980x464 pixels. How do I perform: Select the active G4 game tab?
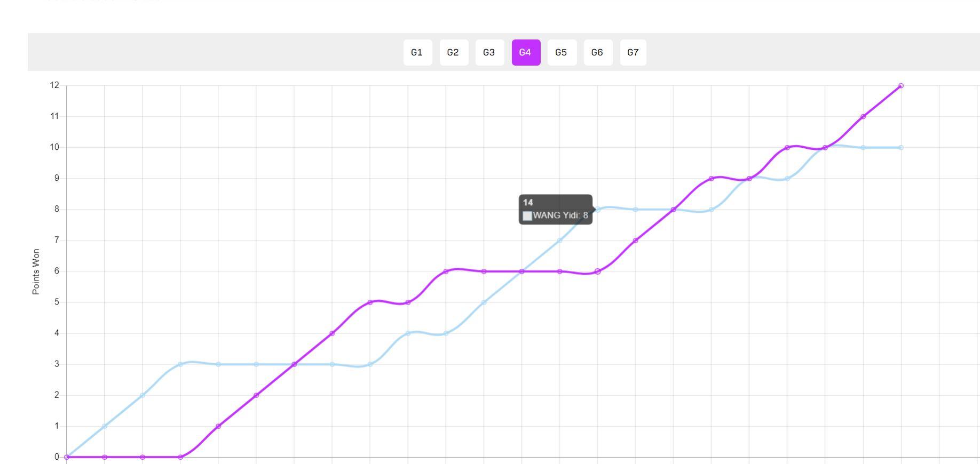(x=526, y=52)
